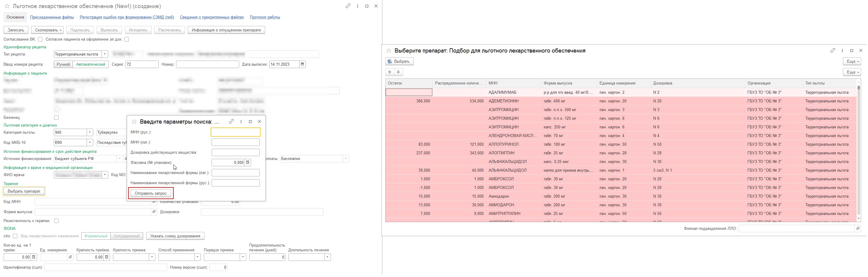Choose Ситуационный prescription type
Image resolution: width=868 pixels, height=277 pixels.
click(127, 236)
